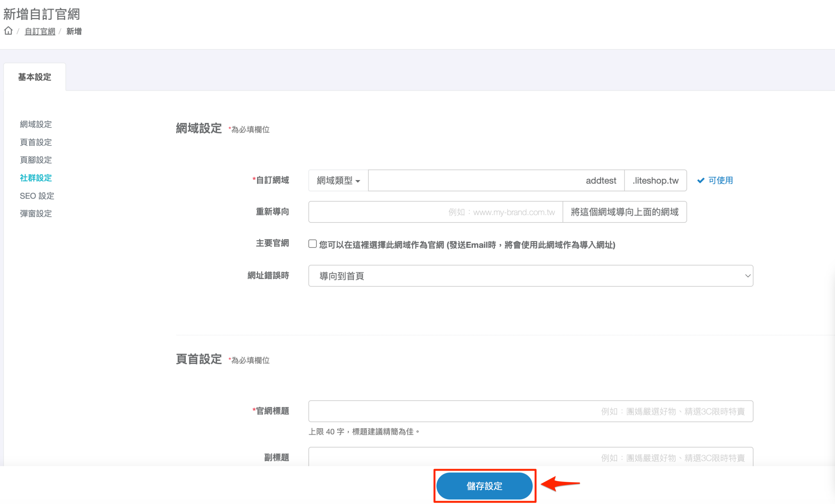Focus the 副標題 input field
Image resolution: width=835 pixels, height=504 pixels.
click(x=530, y=458)
